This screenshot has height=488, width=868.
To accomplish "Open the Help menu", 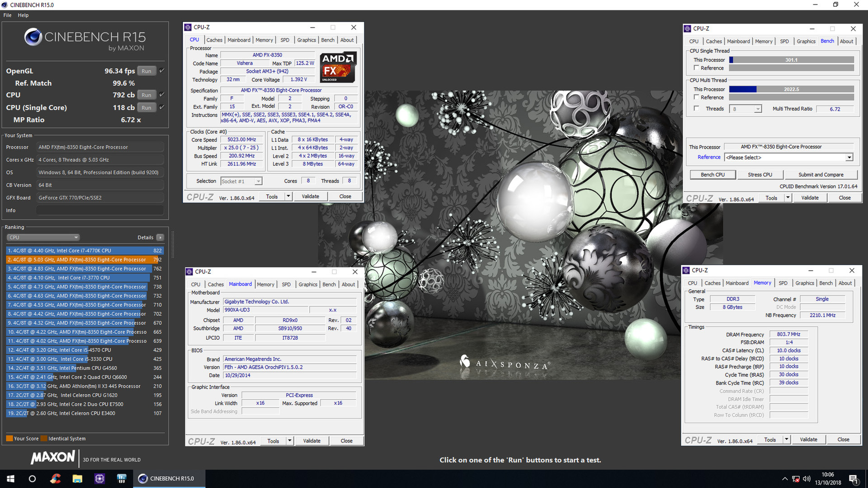I will point(23,15).
